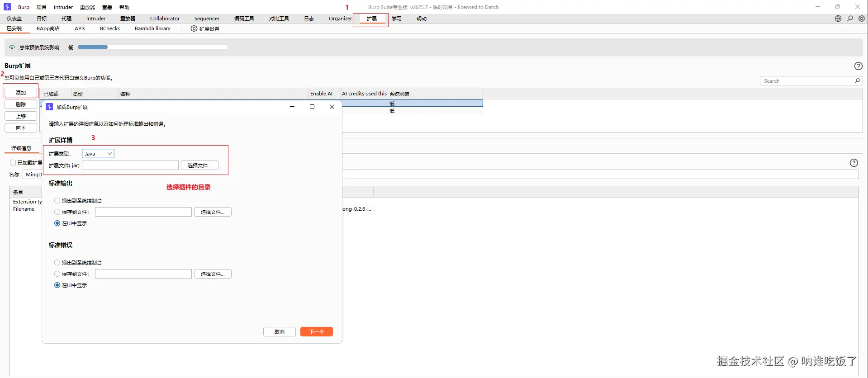
Task: Click the help icon beside Burp扩展 heading
Action: point(858,66)
